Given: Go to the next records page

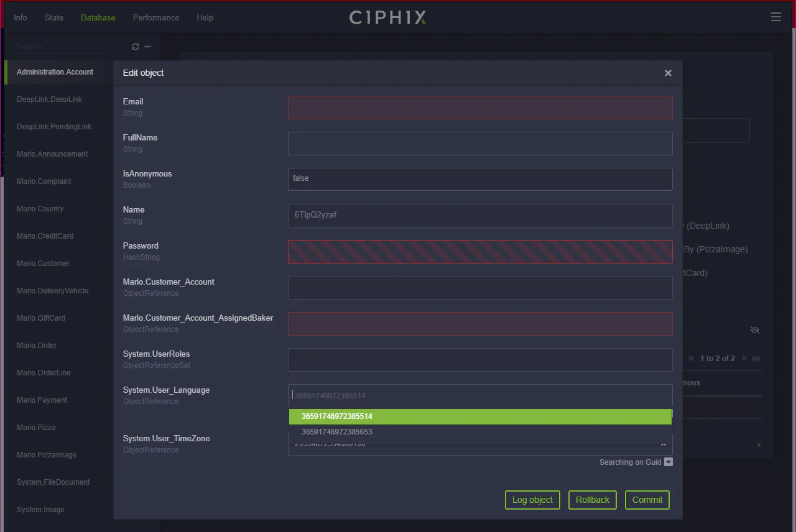Looking at the screenshot, I should pyautogui.click(x=745, y=358).
